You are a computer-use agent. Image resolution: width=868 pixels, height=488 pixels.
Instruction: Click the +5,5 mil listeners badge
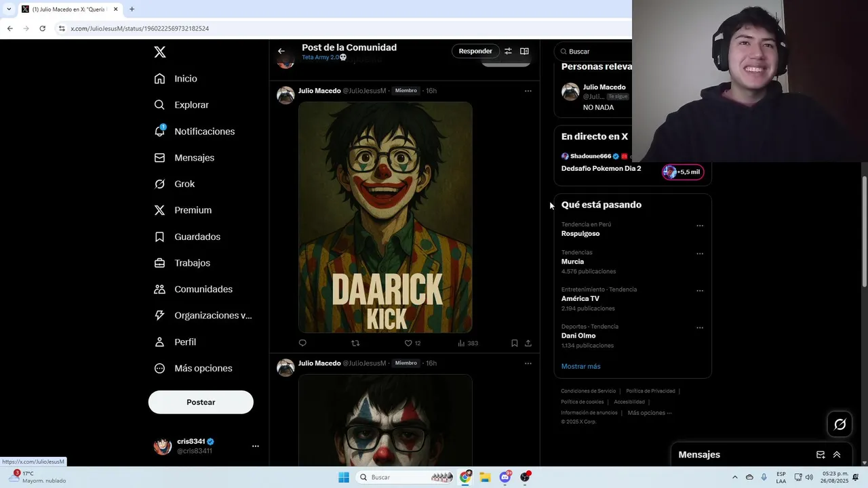pos(683,172)
